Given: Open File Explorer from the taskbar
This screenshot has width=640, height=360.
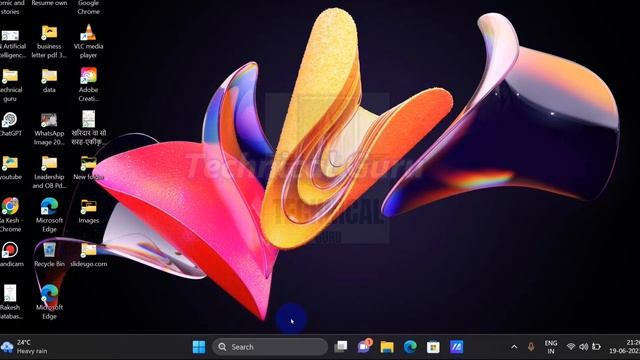Looking at the screenshot, I should [x=387, y=347].
